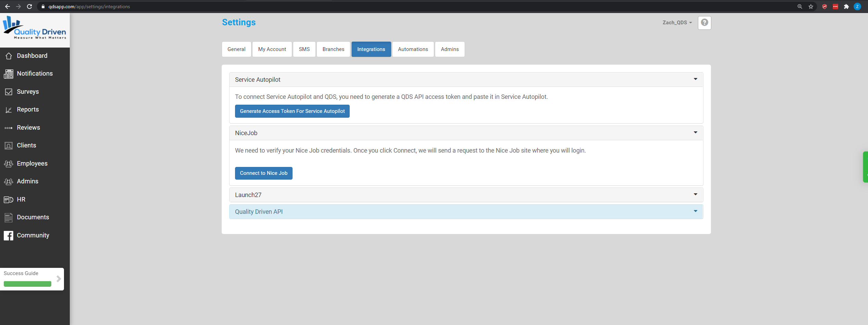Open the Reports chart icon
Viewport: 868px width, 325px height.
coord(9,110)
